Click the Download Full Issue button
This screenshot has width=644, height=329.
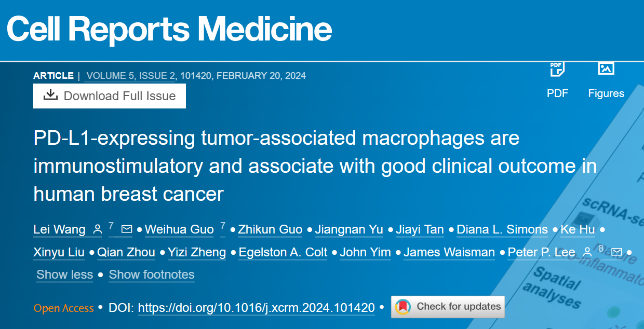click(x=110, y=96)
